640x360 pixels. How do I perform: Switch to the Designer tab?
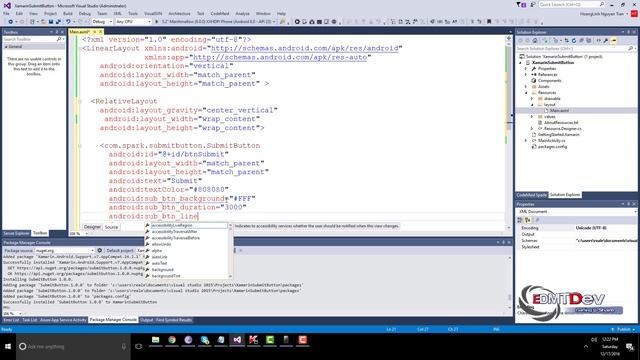[92, 227]
